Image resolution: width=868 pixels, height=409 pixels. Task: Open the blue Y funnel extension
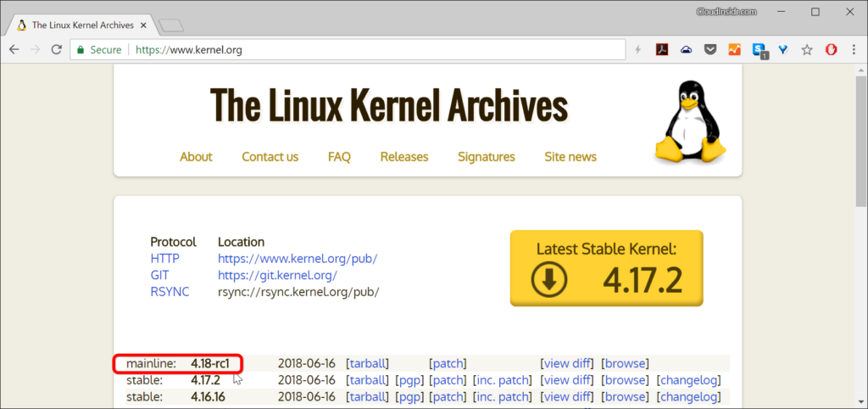[x=782, y=50]
